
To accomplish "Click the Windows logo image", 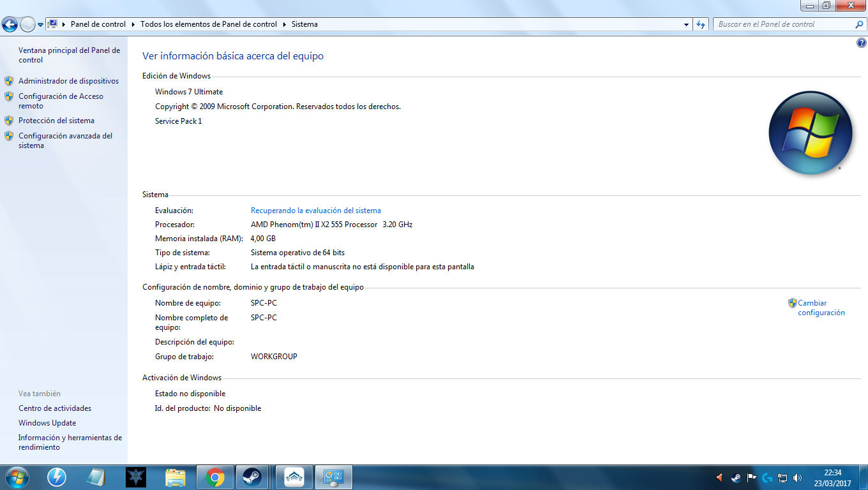I will click(811, 133).
